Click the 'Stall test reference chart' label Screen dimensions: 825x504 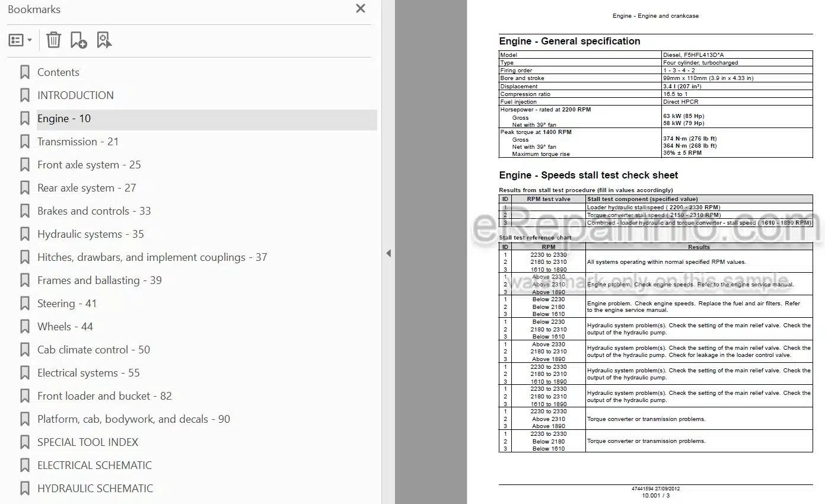(536, 238)
